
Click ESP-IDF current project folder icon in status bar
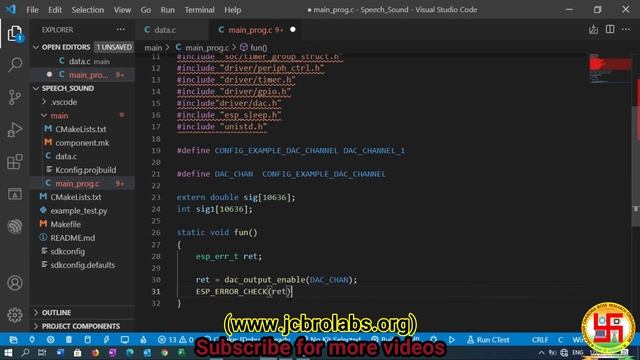point(13,340)
